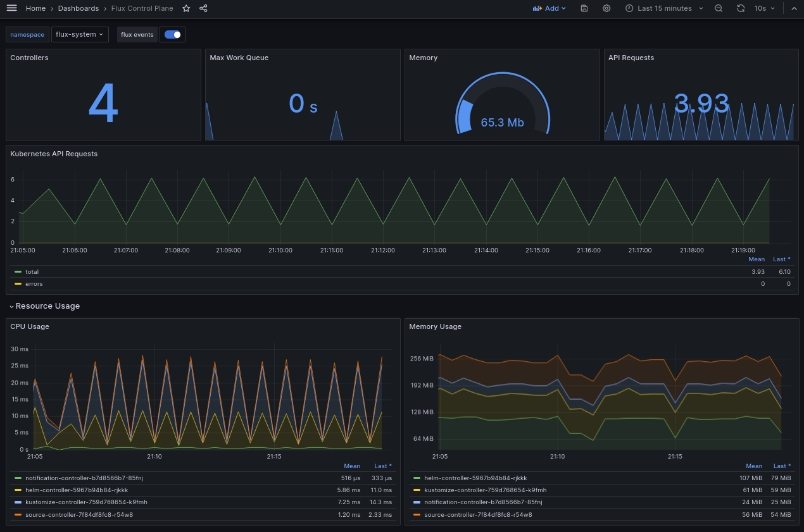The height and width of the screenshot is (532, 804).
Task: Toggle the flux events switch off
Action: pos(172,34)
